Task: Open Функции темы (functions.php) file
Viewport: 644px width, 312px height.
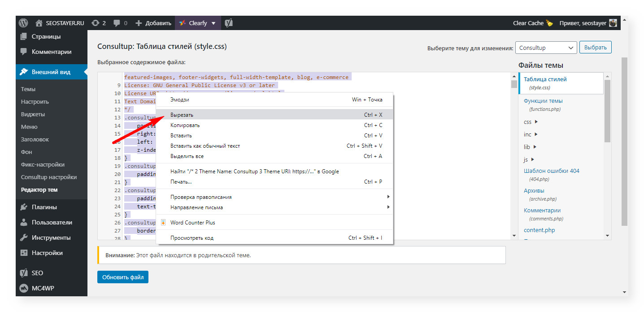Action: [543, 105]
